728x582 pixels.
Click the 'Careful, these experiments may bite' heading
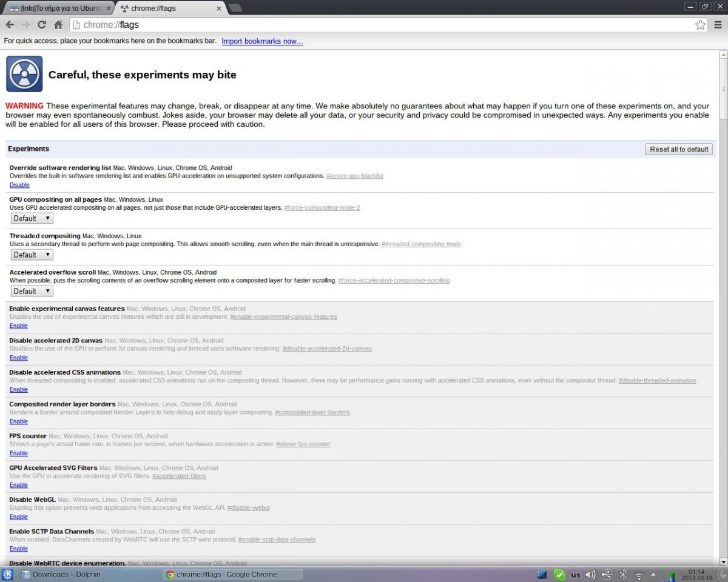tap(143, 75)
